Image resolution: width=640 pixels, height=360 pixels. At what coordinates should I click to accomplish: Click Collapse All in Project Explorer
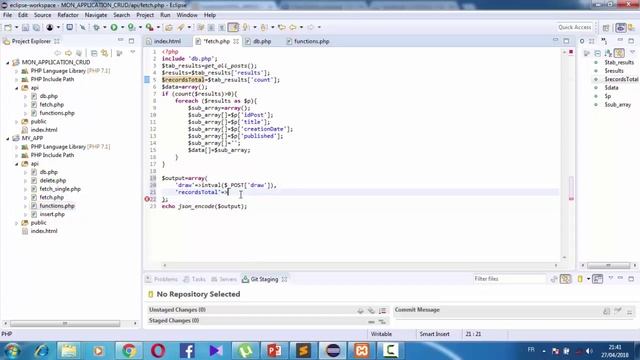pyautogui.click(x=94, y=53)
